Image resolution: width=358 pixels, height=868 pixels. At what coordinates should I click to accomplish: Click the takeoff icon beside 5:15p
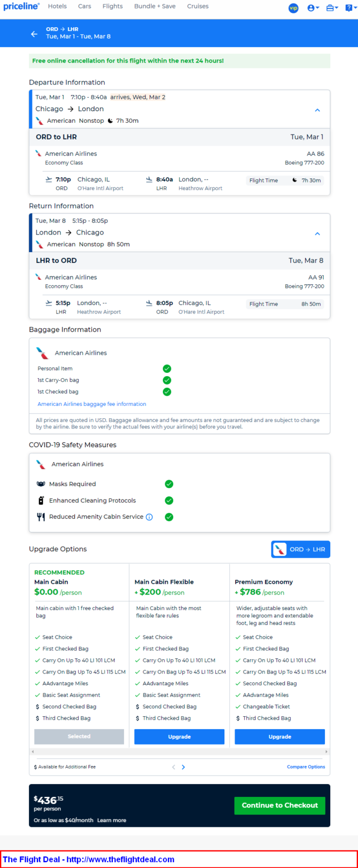pos(49,303)
